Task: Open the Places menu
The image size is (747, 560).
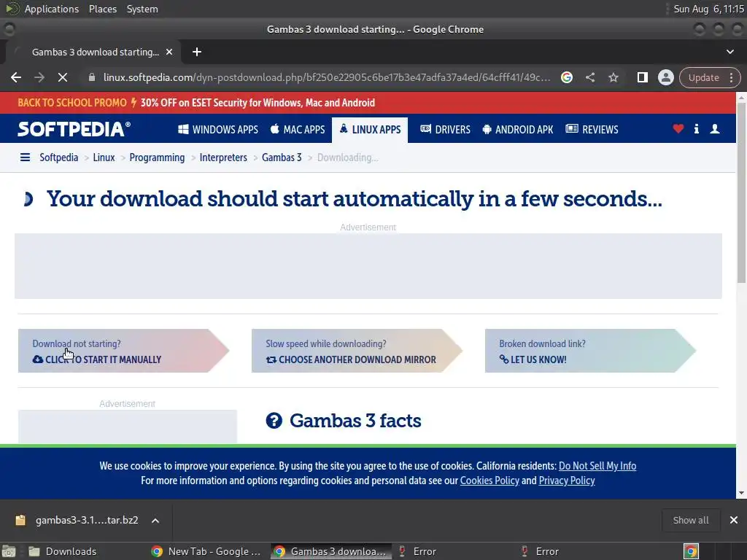Action: (102, 9)
